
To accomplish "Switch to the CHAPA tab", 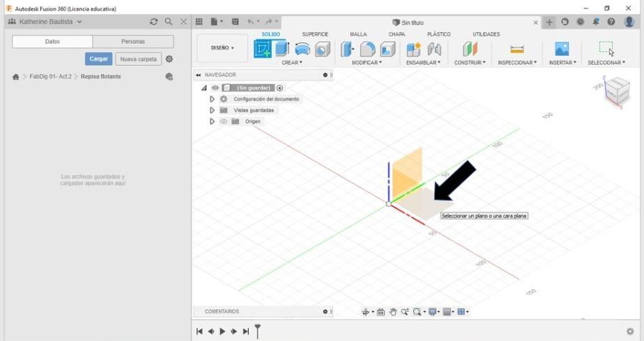I will (397, 34).
